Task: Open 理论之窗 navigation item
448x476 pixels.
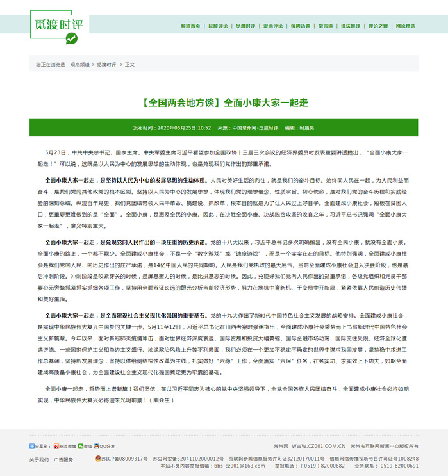Action: [x=378, y=26]
